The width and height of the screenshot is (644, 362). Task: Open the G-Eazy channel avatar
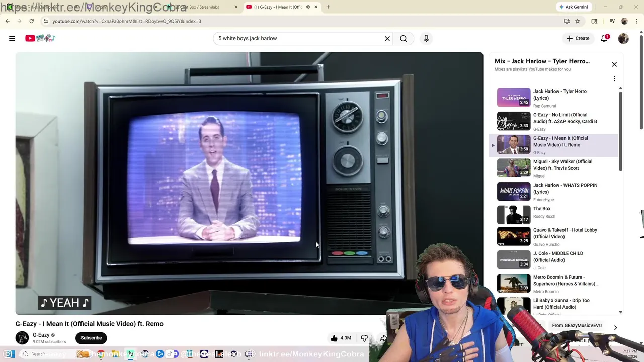(x=22, y=338)
